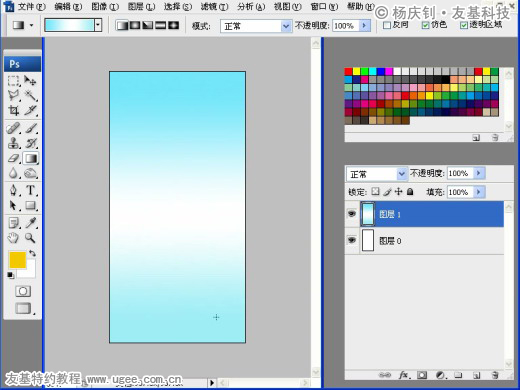The width and height of the screenshot is (520, 390).
Task: Choose radial gradient style
Action: pos(135,25)
